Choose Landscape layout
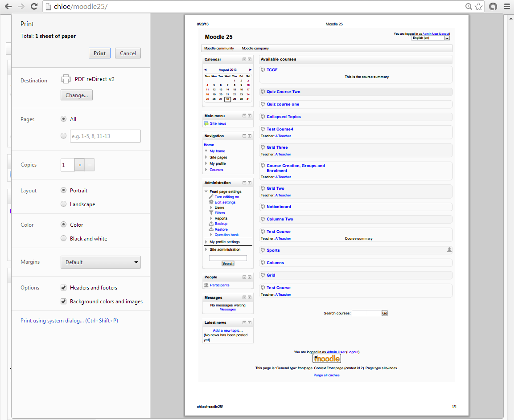This screenshot has width=514, height=420. pyautogui.click(x=64, y=204)
